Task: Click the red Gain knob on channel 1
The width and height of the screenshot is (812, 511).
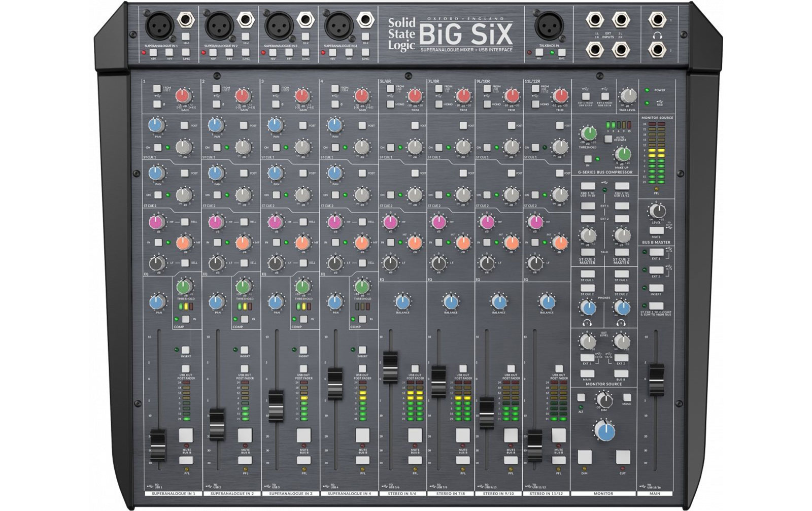Action: [183, 95]
